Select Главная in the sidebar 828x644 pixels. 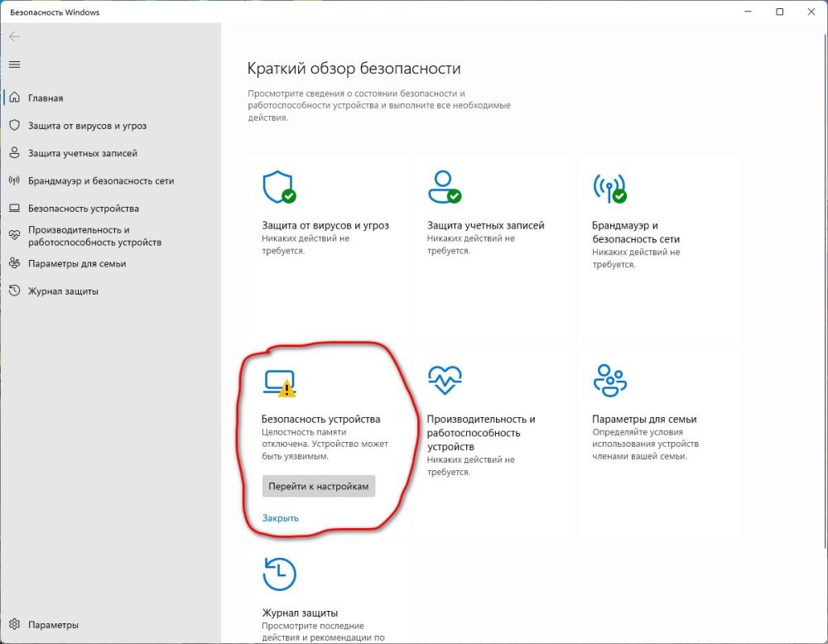(46, 98)
